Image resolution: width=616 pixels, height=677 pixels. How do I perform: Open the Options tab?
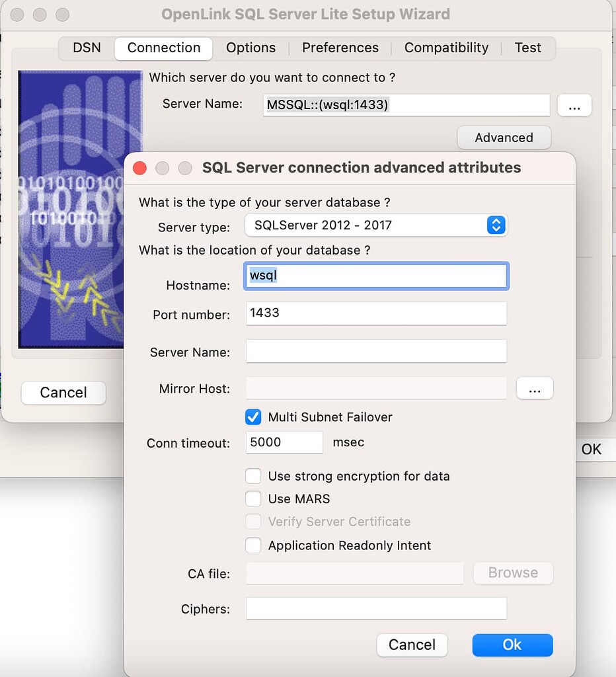point(250,48)
